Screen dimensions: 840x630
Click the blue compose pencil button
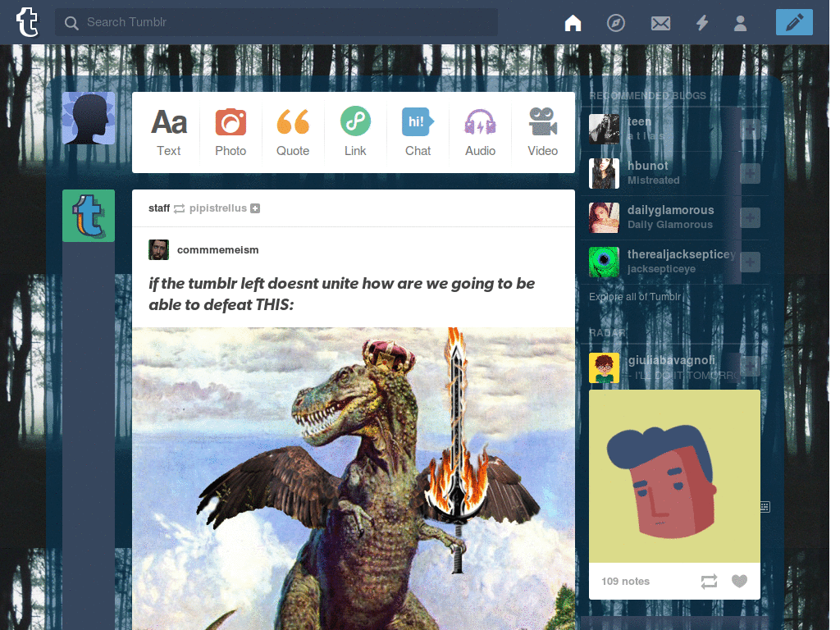tap(794, 22)
